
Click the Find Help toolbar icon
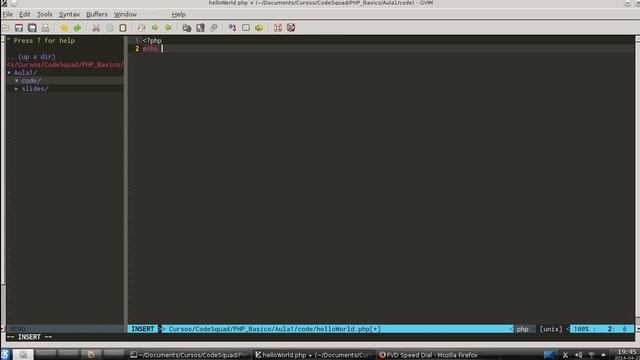(x=291, y=28)
